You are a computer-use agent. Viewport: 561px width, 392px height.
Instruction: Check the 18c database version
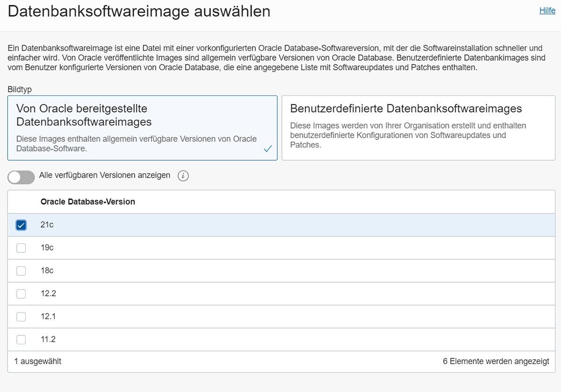21,271
